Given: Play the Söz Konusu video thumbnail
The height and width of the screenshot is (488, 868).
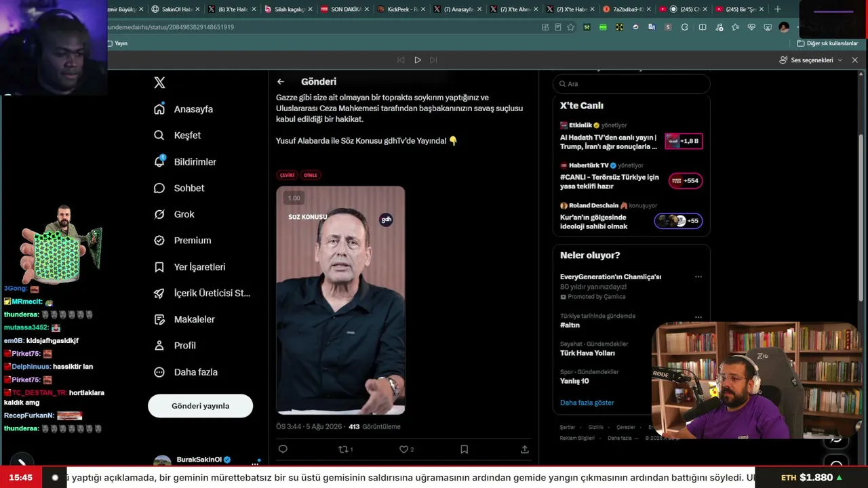Looking at the screenshot, I should (340, 300).
